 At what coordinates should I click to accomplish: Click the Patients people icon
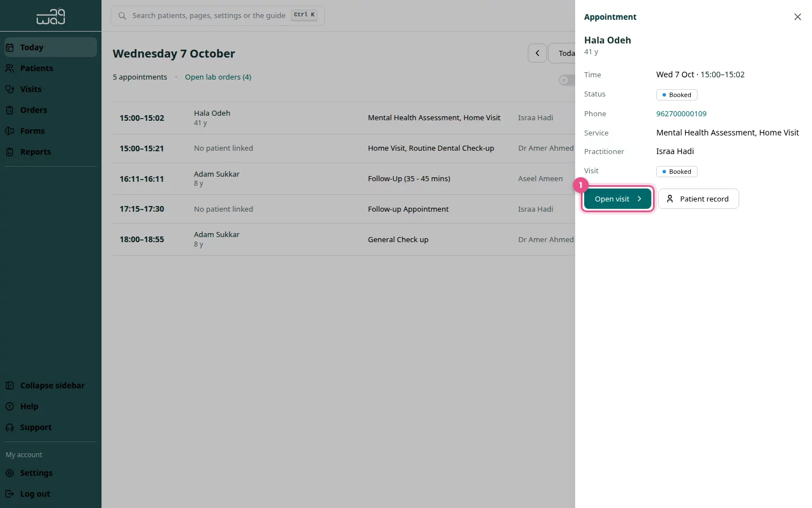[10, 68]
